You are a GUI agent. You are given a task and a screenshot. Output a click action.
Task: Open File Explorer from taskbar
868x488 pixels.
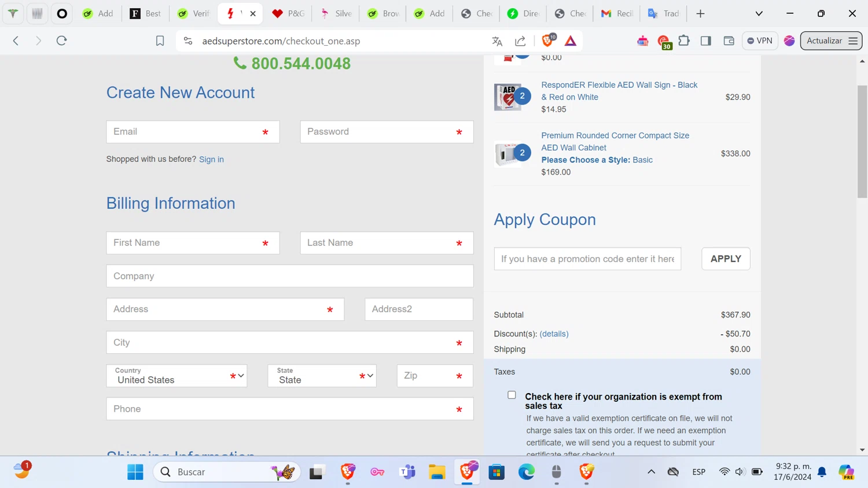(437, 472)
